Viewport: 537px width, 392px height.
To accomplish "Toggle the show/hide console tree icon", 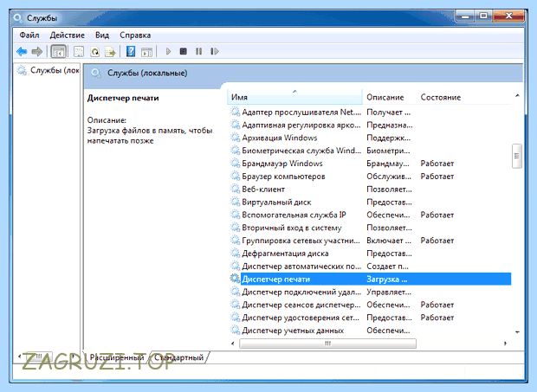I will (x=58, y=52).
